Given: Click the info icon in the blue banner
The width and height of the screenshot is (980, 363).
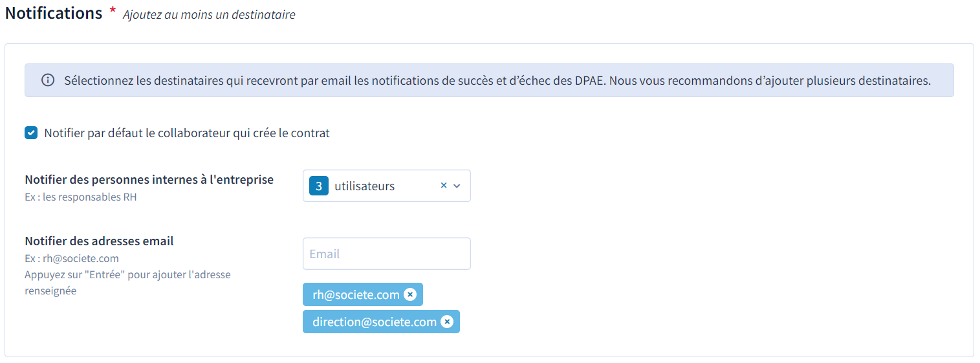Looking at the screenshot, I should (48, 81).
